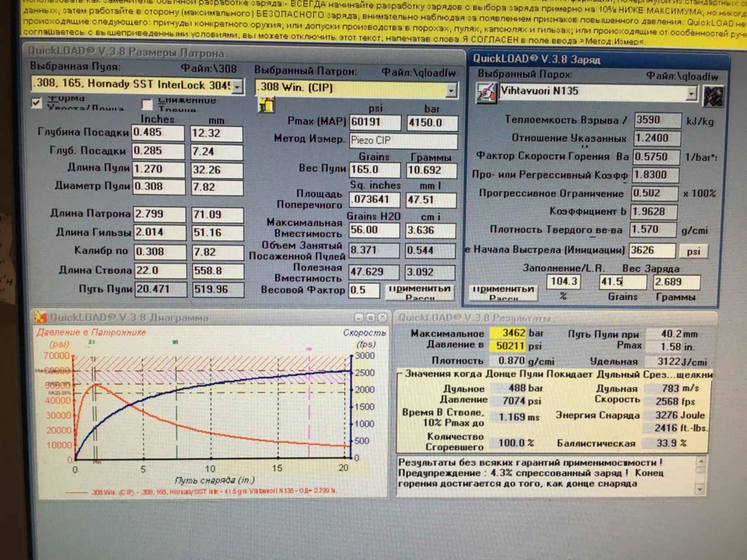Screen dimensions: 747x560
Task: Maximize the Диаграмма window
Action: (x=370, y=317)
